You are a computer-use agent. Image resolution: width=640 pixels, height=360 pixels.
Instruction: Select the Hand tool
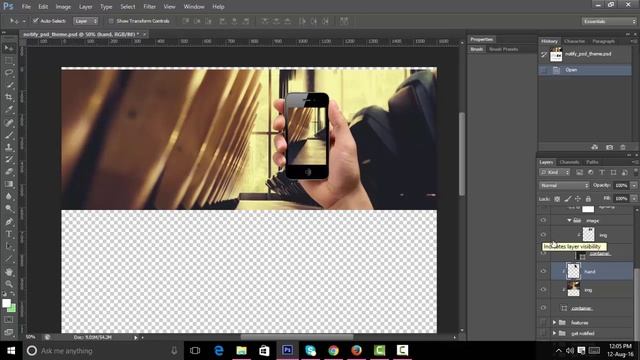click(x=9, y=271)
